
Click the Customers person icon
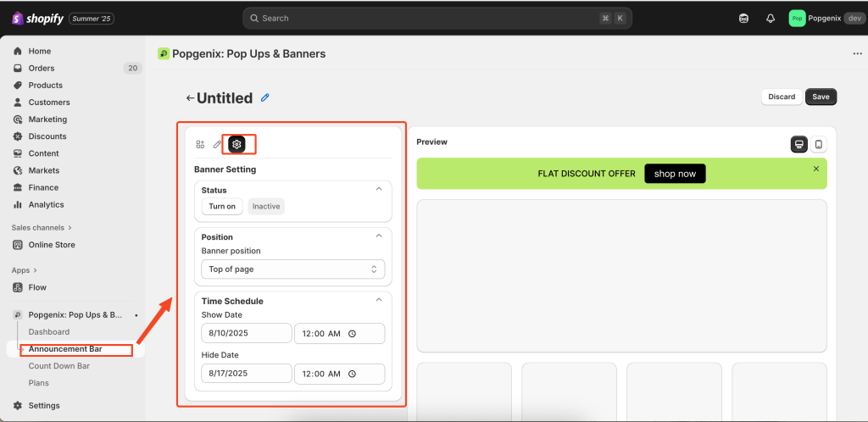click(x=18, y=103)
